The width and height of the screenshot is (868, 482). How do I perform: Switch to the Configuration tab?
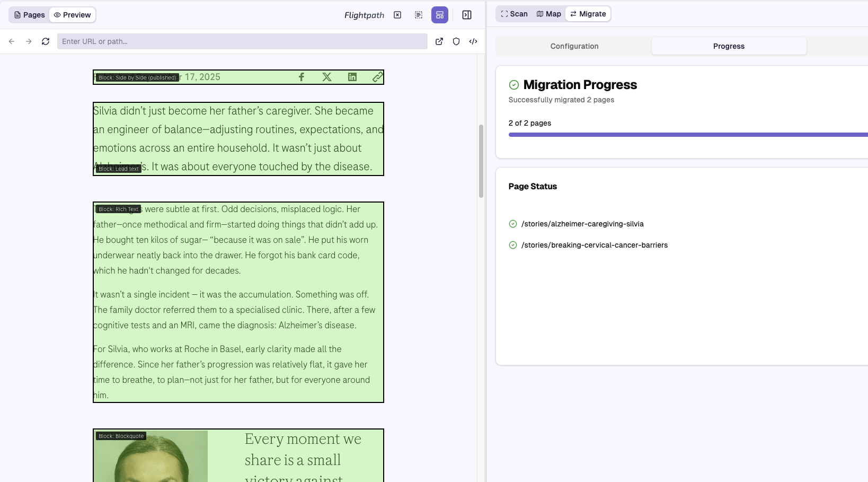574,46
